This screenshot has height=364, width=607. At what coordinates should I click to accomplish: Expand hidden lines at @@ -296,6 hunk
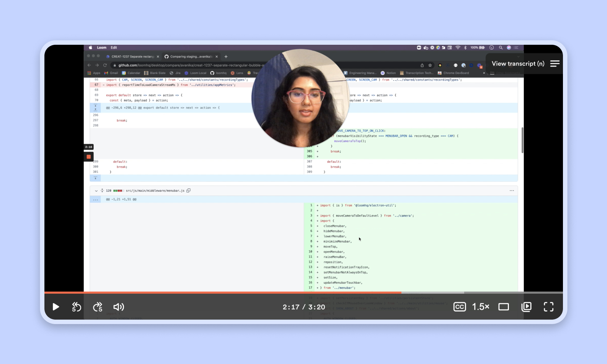click(x=95, y=108)
